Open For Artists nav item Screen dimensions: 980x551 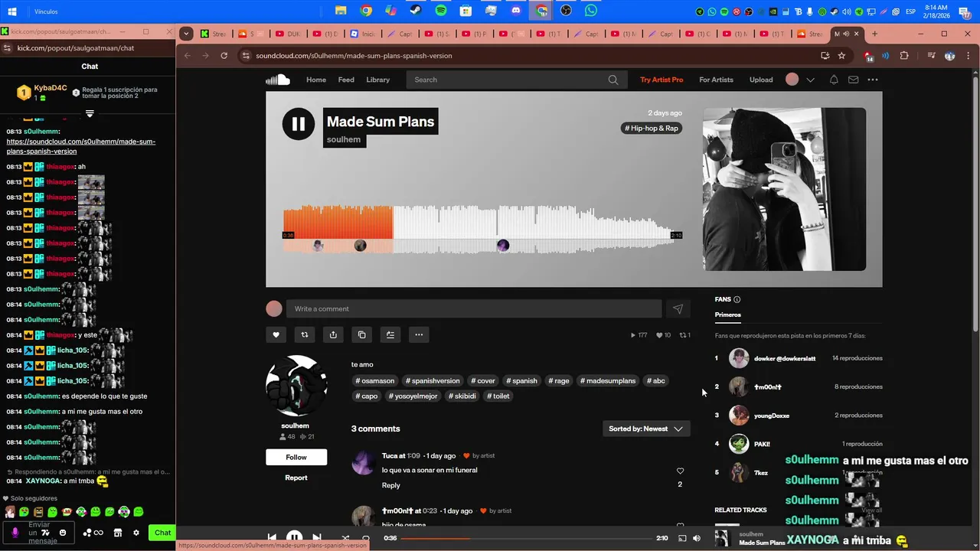click(x=716, y=80)
